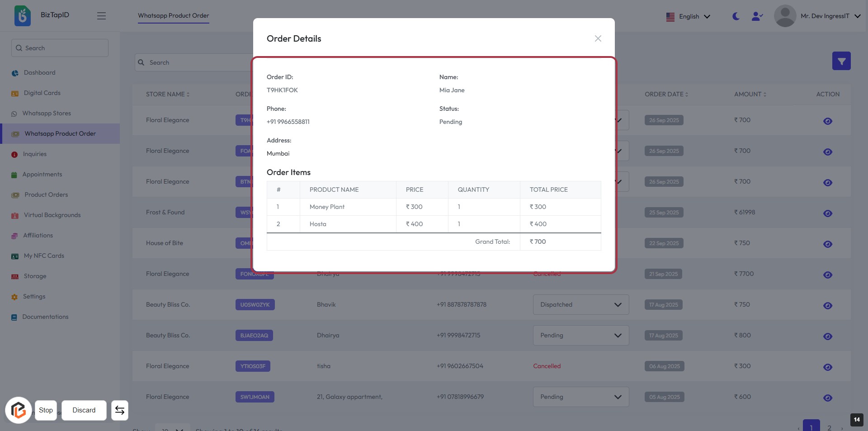Open Digital Cards menu item
The height and width of the screenshot is (431, 868).
point(42,93)
